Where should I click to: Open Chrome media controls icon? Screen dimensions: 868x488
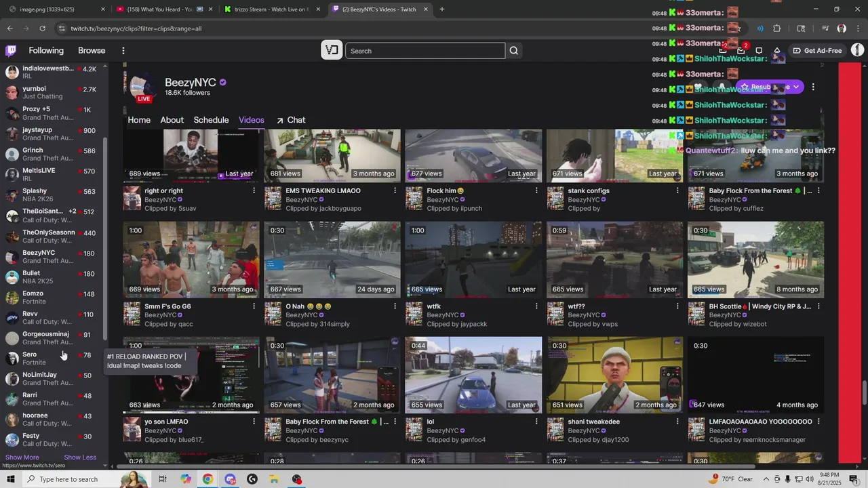(x=825, y=28)
